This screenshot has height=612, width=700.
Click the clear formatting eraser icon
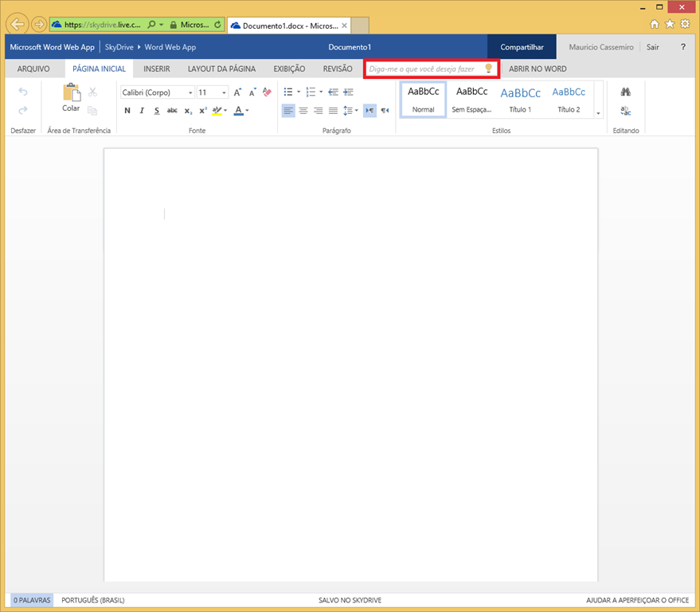click(x=268, y=92)
